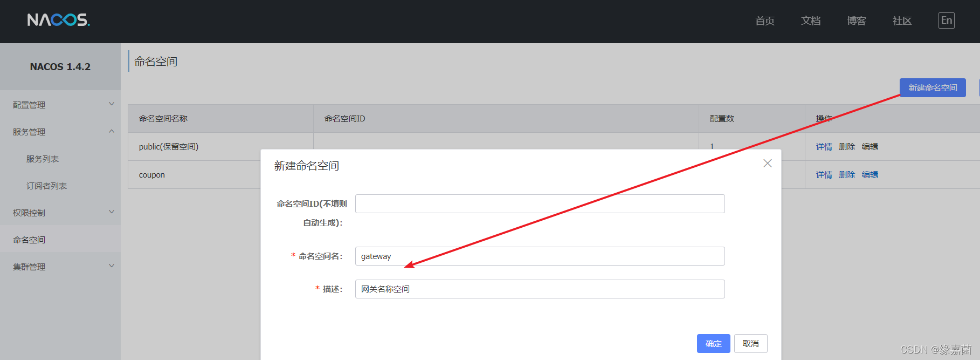The width and height of the screenshot is (980, 360).
Task: Cancel with the 取消 button
Action: (751, 343)
